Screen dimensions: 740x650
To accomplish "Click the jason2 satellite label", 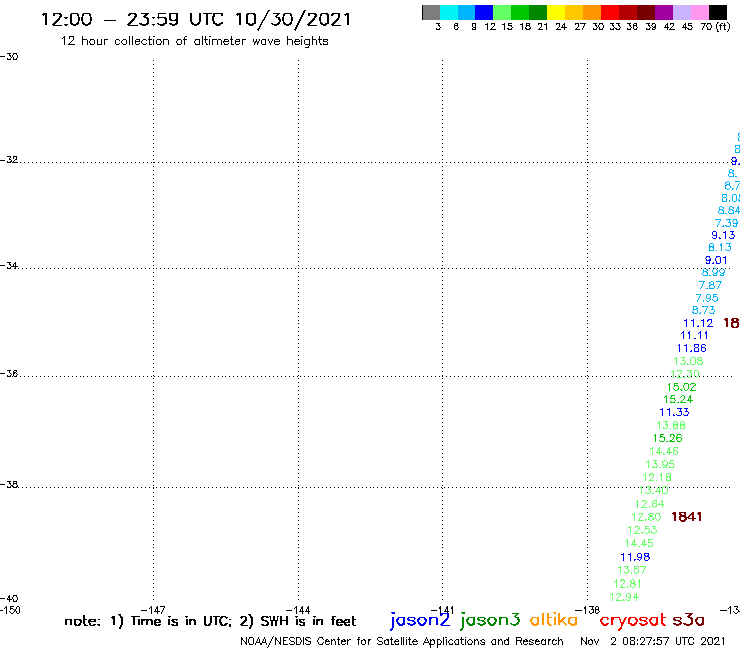I will pyautogui.click(x=420, y=620).
